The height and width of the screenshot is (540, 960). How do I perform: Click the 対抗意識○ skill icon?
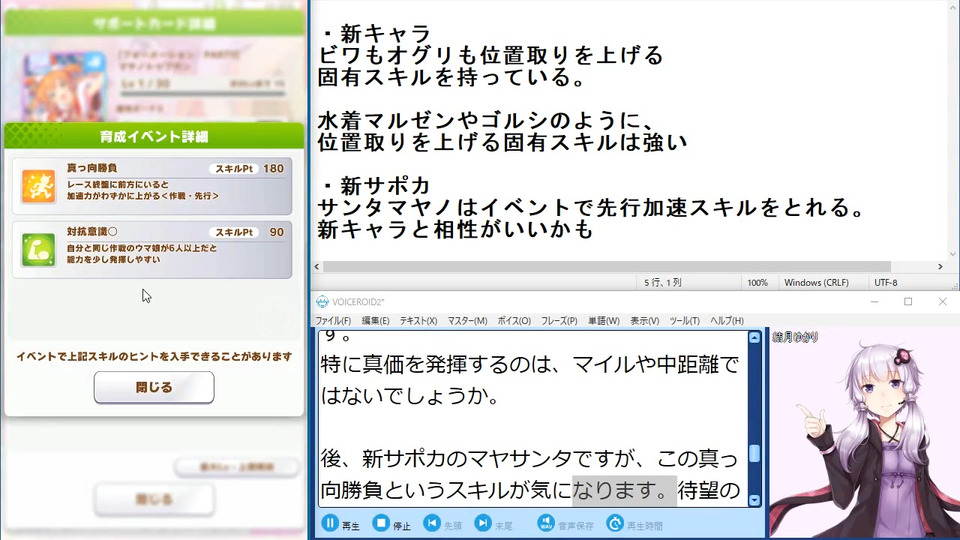click(39, 250)
